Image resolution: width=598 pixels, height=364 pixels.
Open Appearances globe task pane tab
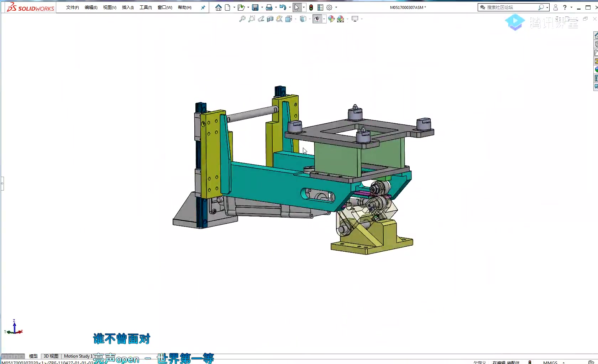click(596, 70)
